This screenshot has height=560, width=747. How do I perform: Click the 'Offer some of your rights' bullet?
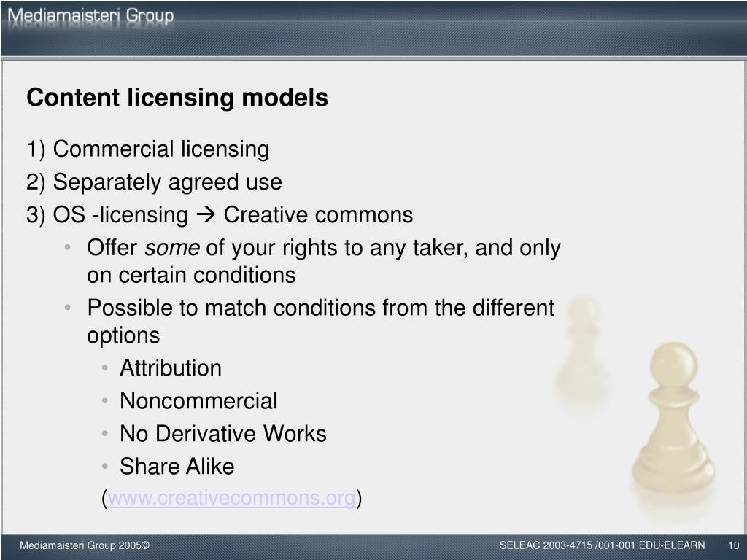click(x=324, y=262)
